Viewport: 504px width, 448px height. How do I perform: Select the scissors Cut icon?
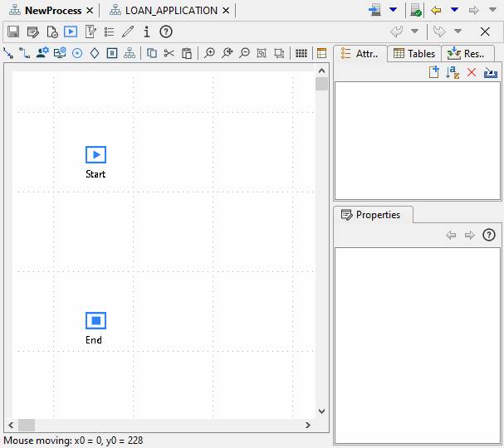click(169, 53)
